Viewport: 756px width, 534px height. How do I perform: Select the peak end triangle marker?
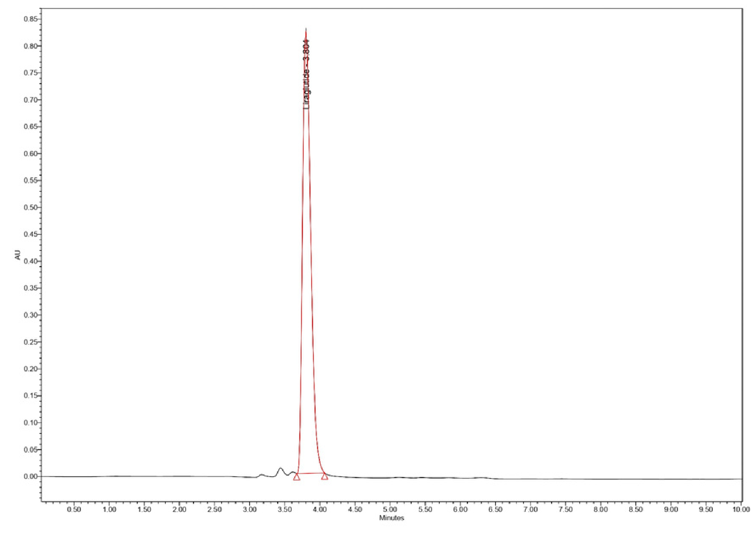coord(325,476)
